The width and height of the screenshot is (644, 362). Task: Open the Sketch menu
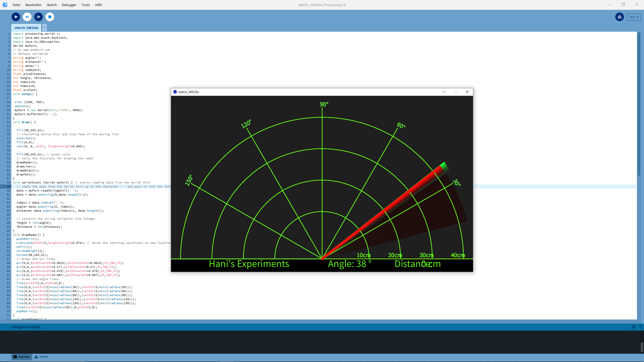tap(52, 5)
